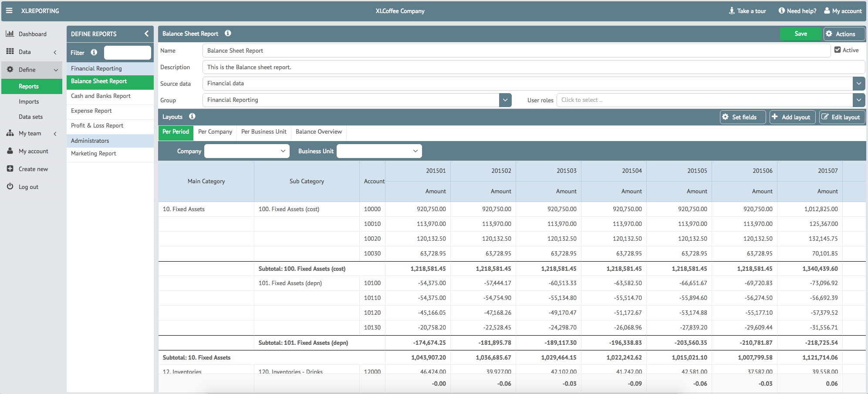This screenshot has height=394, width=868.
Task: Click info icon beside Balance Sheet Report title
Action: click(x=228, y=33)
